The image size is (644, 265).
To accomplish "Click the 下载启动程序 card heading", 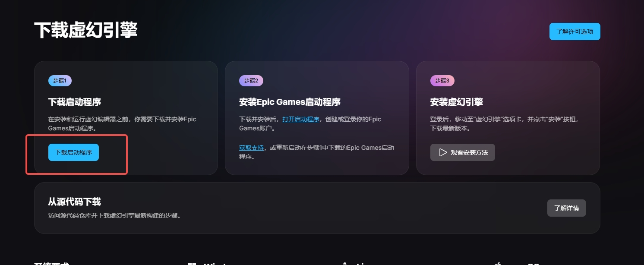I will [75, 102].
